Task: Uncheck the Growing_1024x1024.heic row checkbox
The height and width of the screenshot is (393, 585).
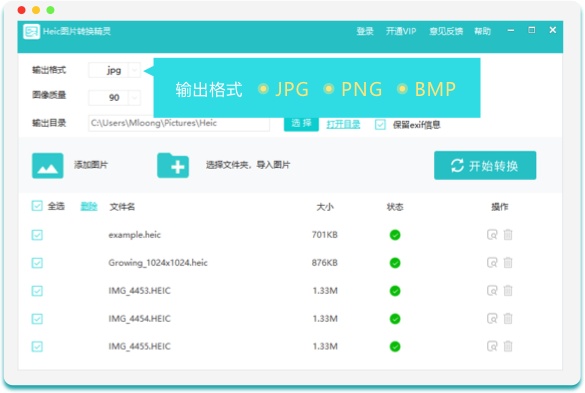Action: tap(37, 263)
